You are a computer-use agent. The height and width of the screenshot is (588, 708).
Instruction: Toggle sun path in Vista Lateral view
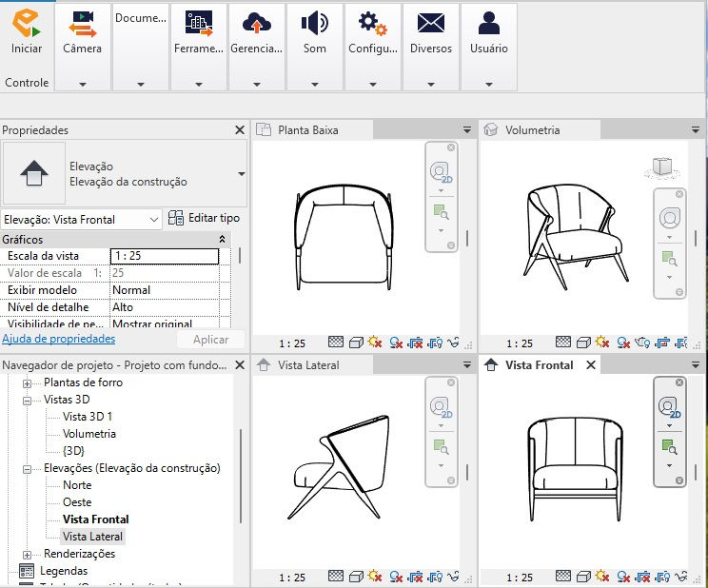pyautogui.click(x=375, y=577)
